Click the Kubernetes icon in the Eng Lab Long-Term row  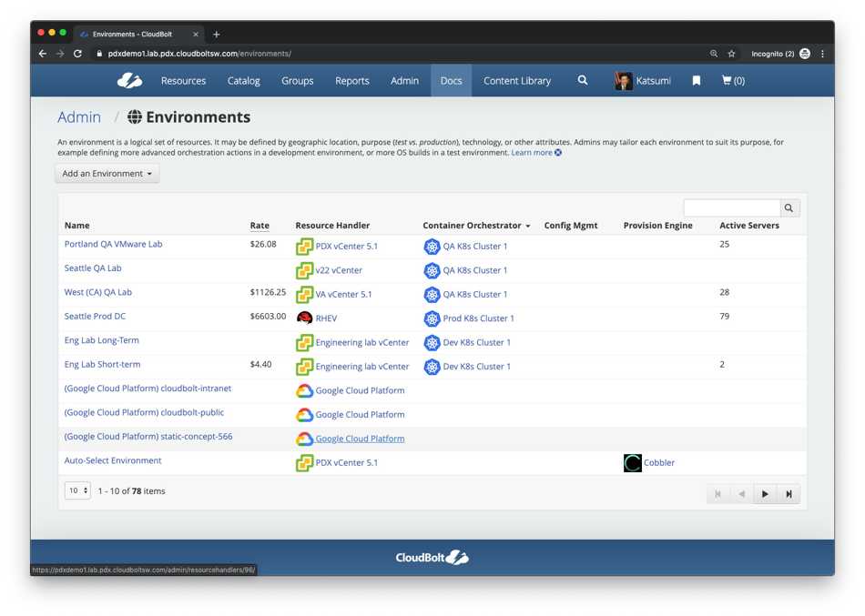pyautogui.click(x=432, y=342)
